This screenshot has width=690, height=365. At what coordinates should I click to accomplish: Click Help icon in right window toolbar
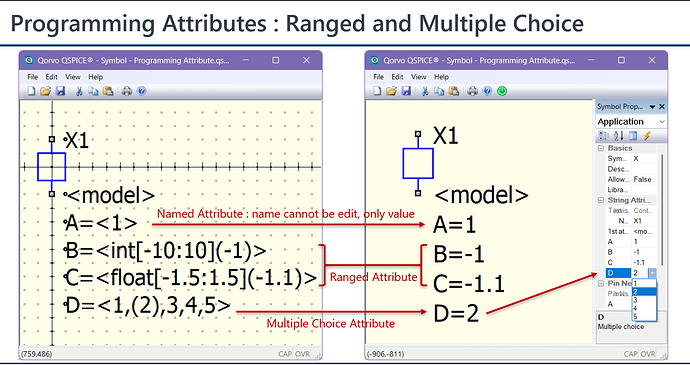(x=487, y=91)
